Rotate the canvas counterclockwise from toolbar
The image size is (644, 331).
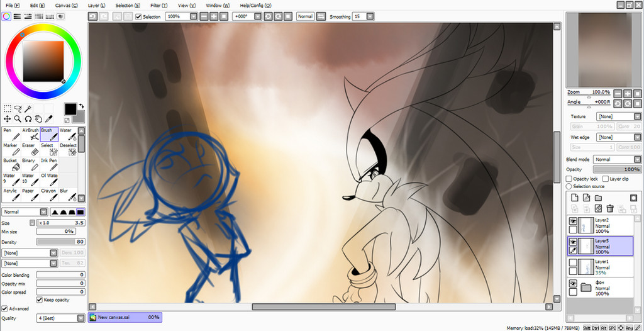pos(268,16)
